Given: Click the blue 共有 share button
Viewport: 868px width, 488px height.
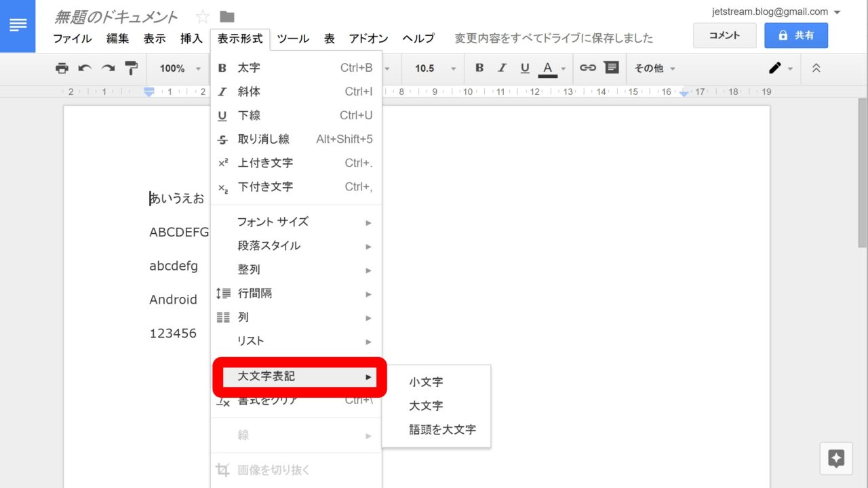Looking at the screenshot, I should (795, 35).
